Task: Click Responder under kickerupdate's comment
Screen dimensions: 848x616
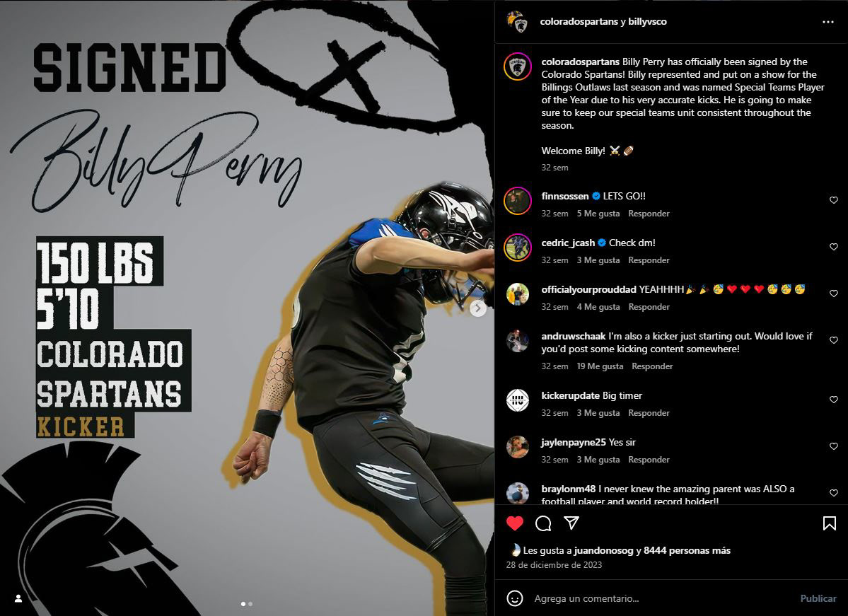Action: pyautogui.click(x=649, y=412)
